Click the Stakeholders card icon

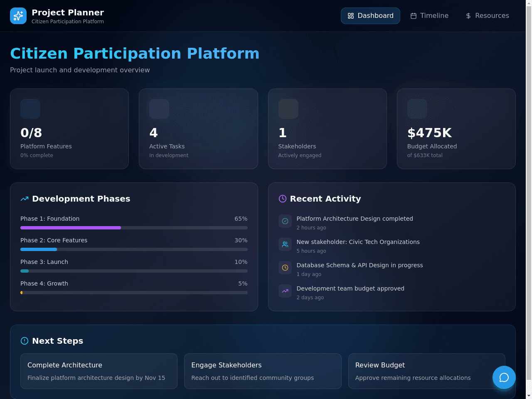coord(288,109)
